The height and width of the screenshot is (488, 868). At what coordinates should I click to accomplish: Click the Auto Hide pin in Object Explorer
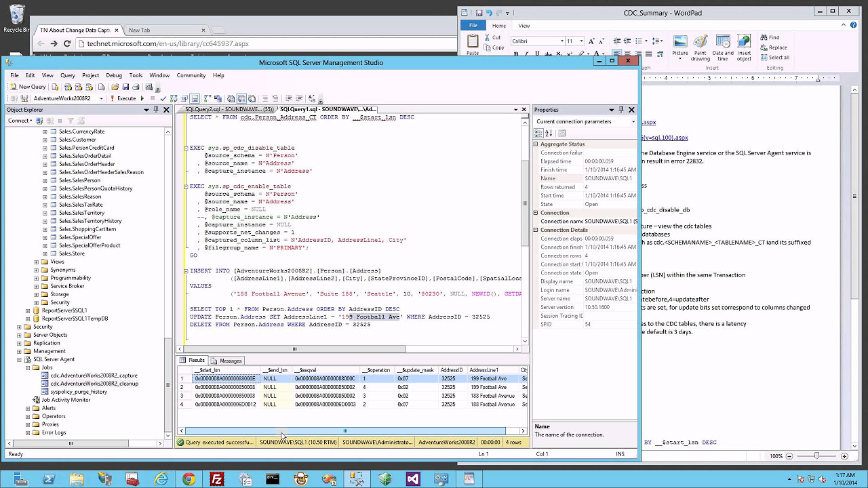(x=156, y=110)
